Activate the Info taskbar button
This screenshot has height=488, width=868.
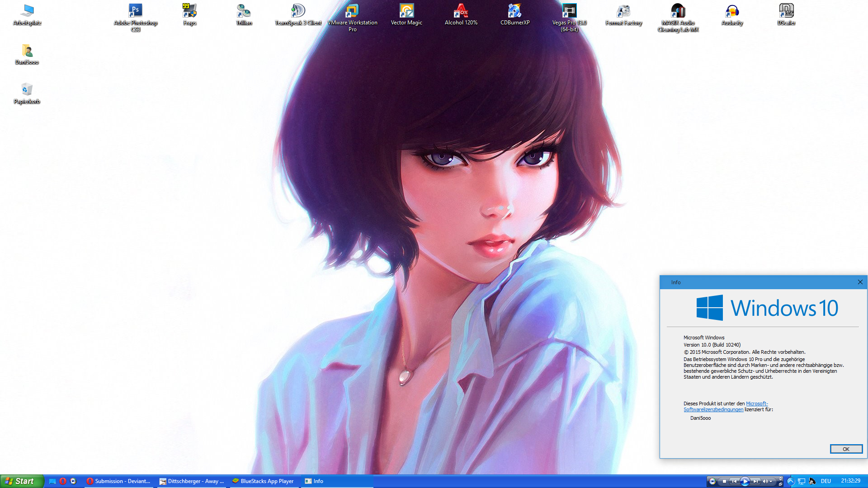point(338,481)
